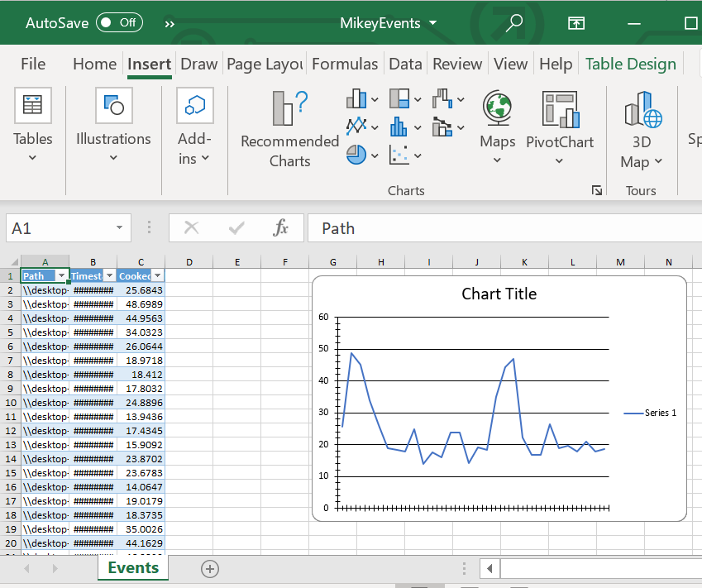The image size is (702, 588).
Task: Open the Charts dialog launcher arrow
Action: pos(597,190)
